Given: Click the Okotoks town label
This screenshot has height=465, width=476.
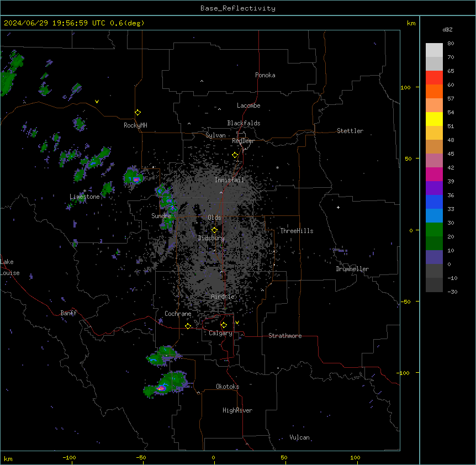Looking at the screenshot, I should (228, 387).
